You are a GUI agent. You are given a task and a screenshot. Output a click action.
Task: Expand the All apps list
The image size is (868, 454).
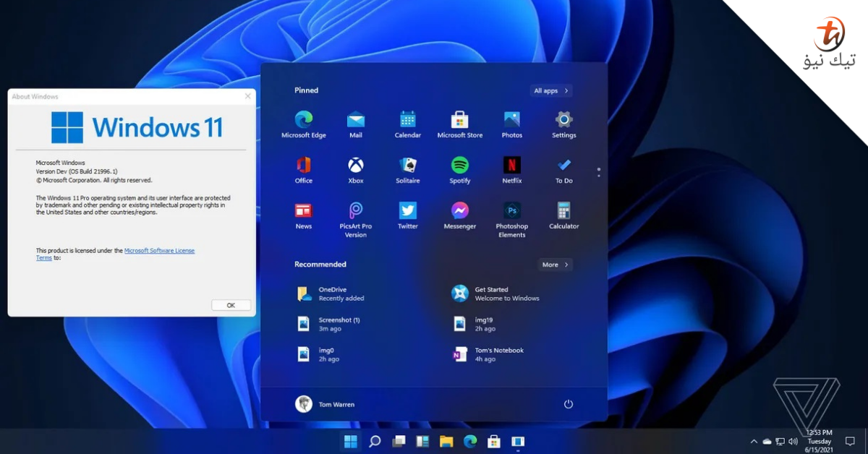(551, 90)
